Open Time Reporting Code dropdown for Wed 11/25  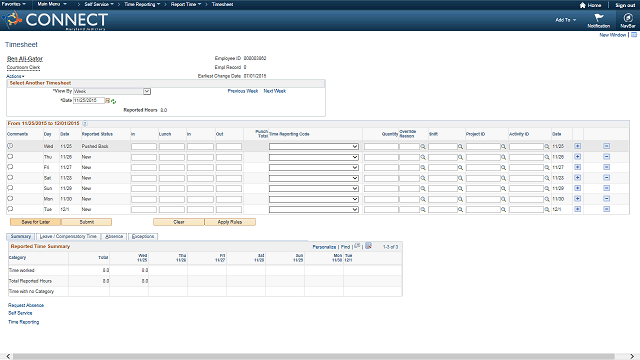tap(313, 147)
